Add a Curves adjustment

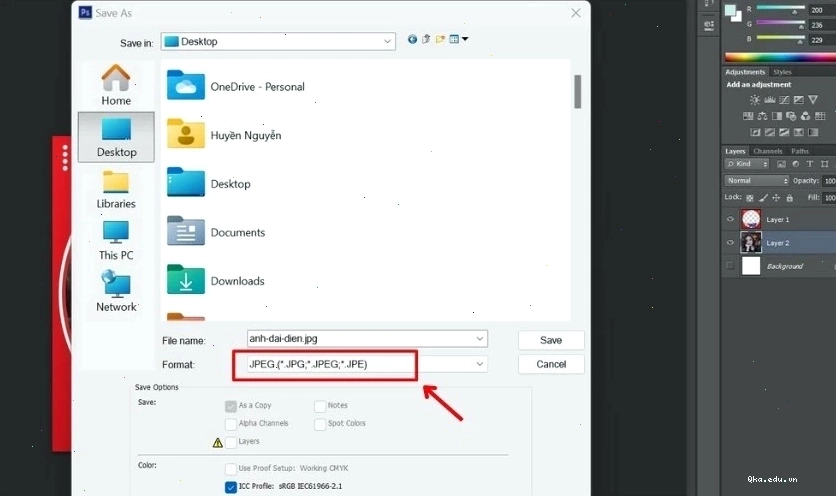[784, 100]
